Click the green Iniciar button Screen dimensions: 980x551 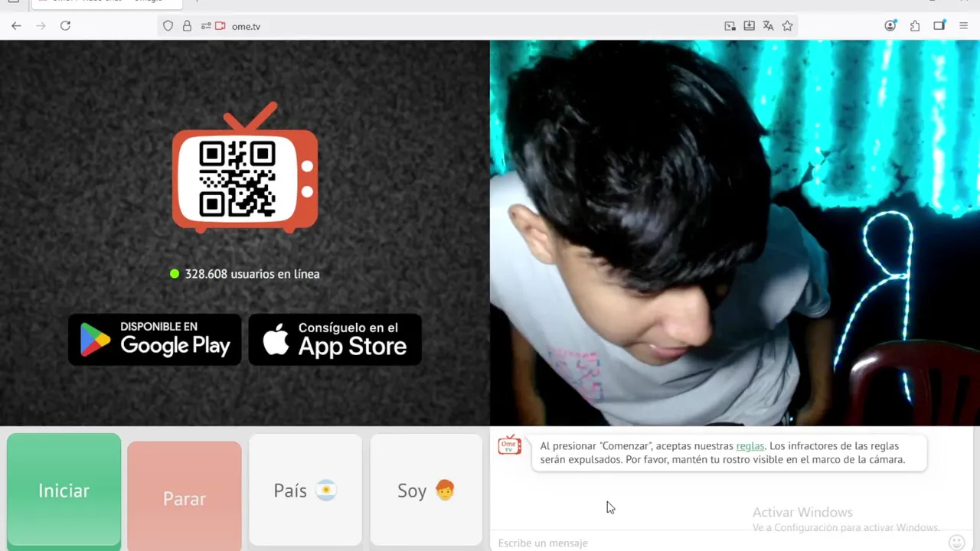64,491
